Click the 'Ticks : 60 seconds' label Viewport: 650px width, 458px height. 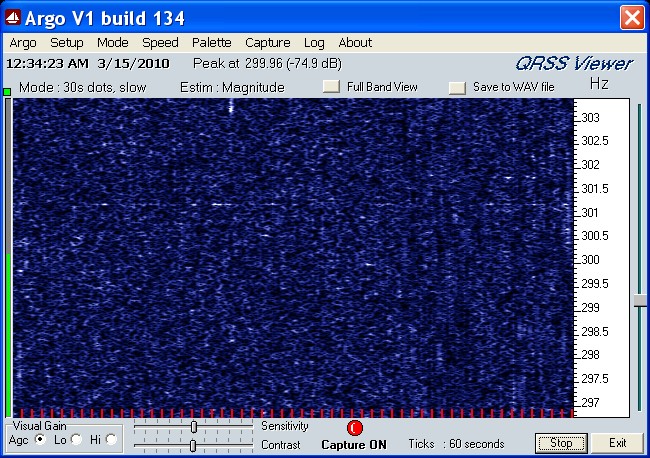[x=456, y=444]
